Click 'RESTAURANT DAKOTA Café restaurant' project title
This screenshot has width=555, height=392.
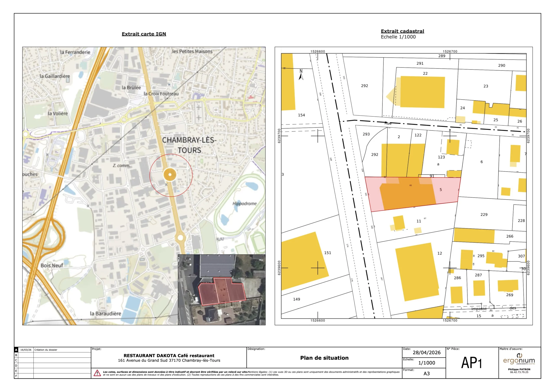tap(169, 356)
